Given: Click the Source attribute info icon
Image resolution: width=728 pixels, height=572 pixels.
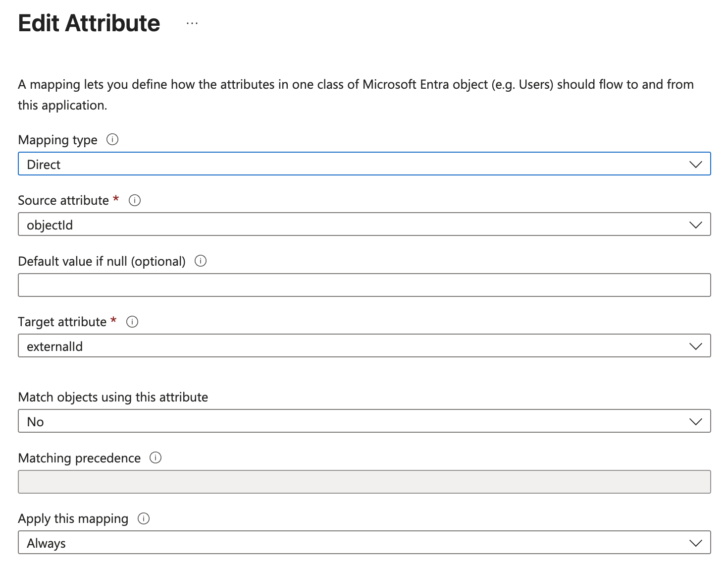Looking at the screenshot, I should pos(135,200).
